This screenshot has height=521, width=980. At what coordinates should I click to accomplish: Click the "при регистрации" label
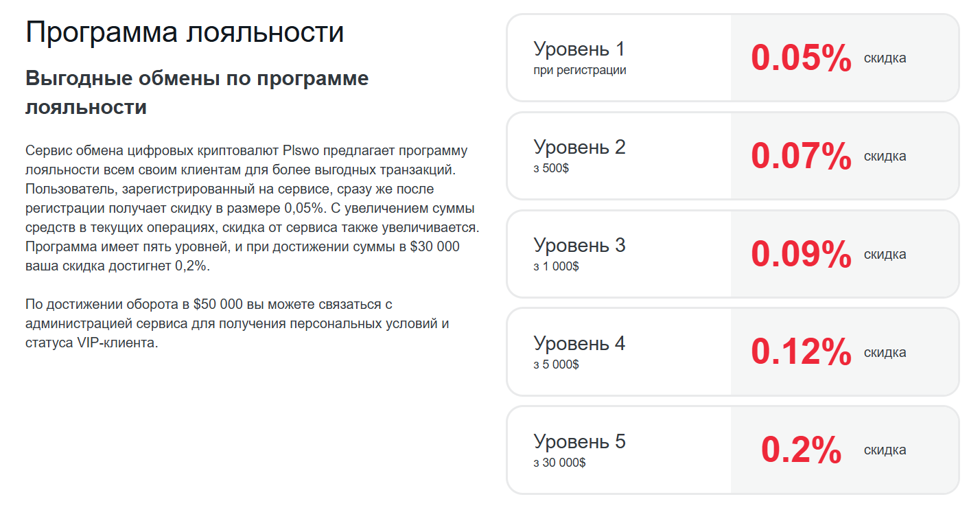click(579, 70)
